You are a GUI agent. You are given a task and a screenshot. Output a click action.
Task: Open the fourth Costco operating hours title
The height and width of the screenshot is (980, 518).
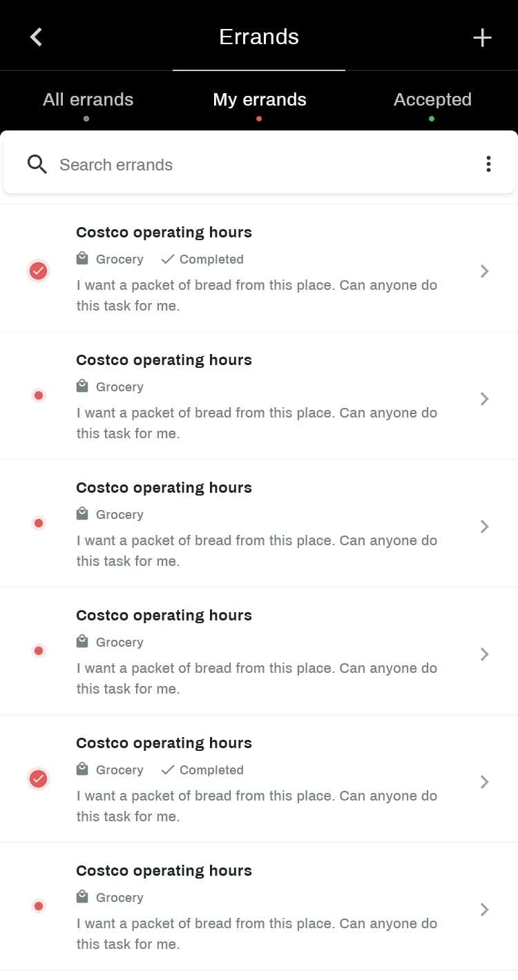(x=164, y=616)
